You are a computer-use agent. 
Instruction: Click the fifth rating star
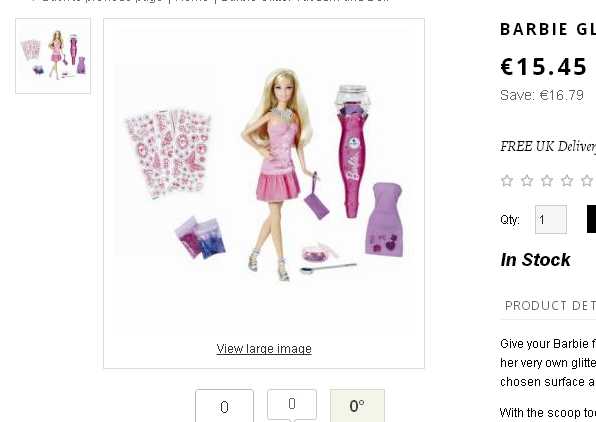point(587,181)
